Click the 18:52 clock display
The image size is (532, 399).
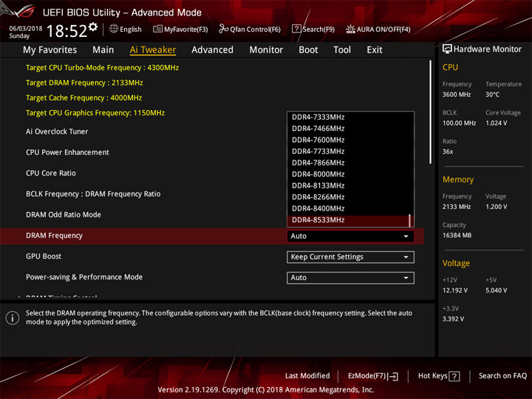[66, 31]
